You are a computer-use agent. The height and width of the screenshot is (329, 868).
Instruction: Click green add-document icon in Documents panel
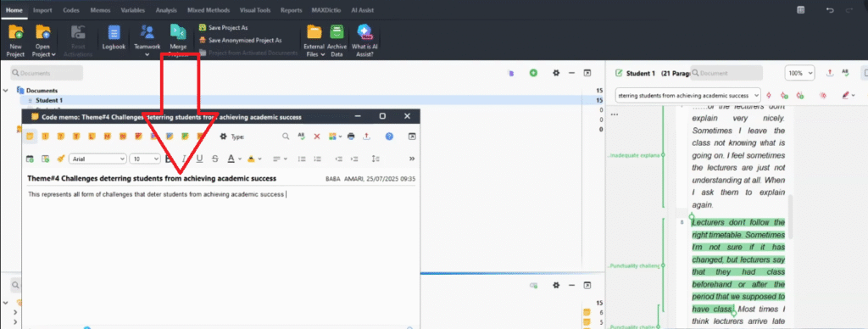click(x=533, y=73)
